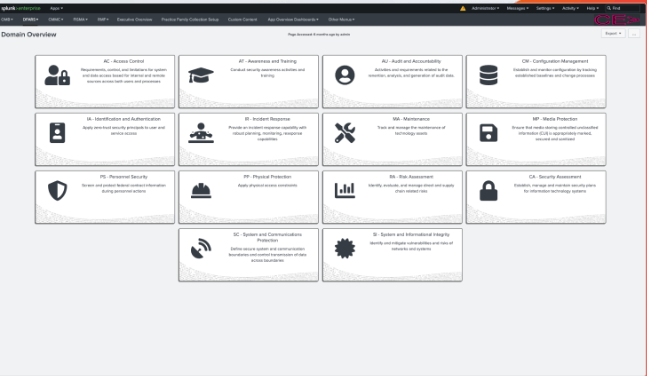
Task: Expand the Activity menu
Action: tap(570, 8)
